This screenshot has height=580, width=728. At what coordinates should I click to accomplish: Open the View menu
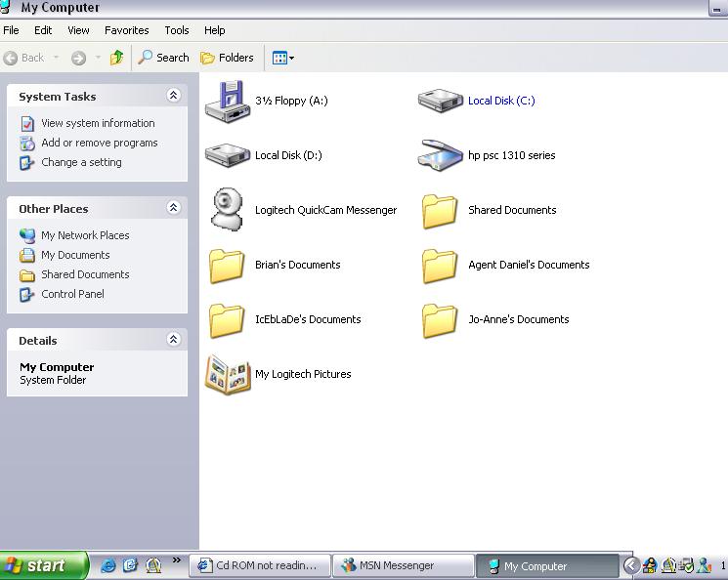78,30
